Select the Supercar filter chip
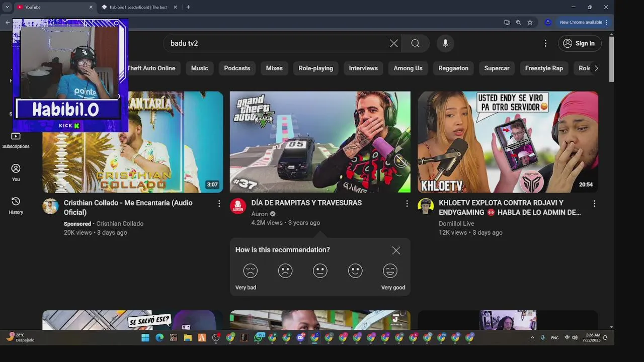644x362 pixels. [x=497, y=68]
